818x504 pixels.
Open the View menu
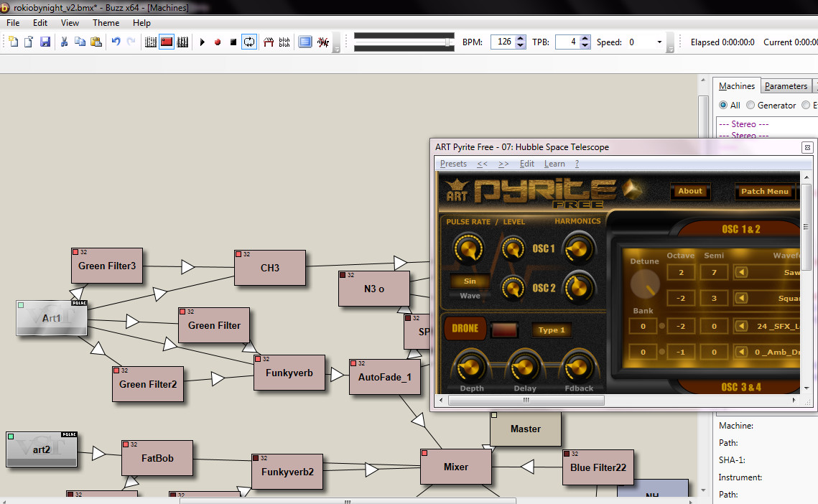70,23
